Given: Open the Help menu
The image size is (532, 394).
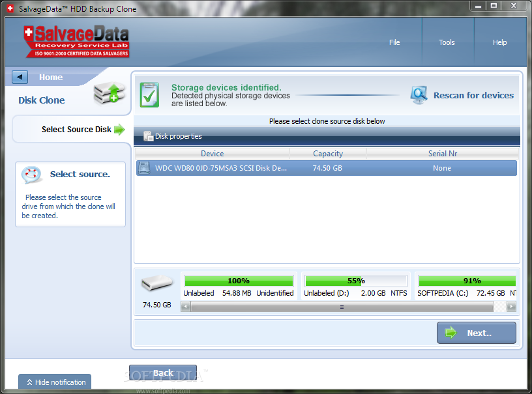Looking at the screenshot, I should coord(499,42).
